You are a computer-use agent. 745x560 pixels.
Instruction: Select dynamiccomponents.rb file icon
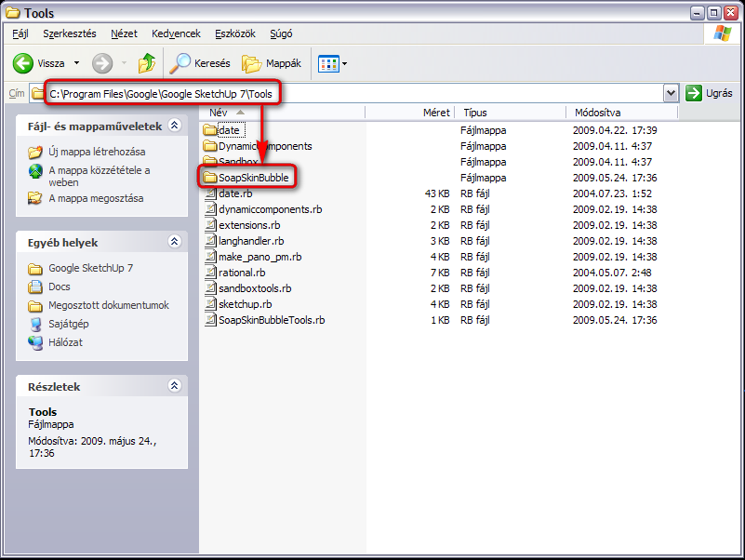click(210, 209)
